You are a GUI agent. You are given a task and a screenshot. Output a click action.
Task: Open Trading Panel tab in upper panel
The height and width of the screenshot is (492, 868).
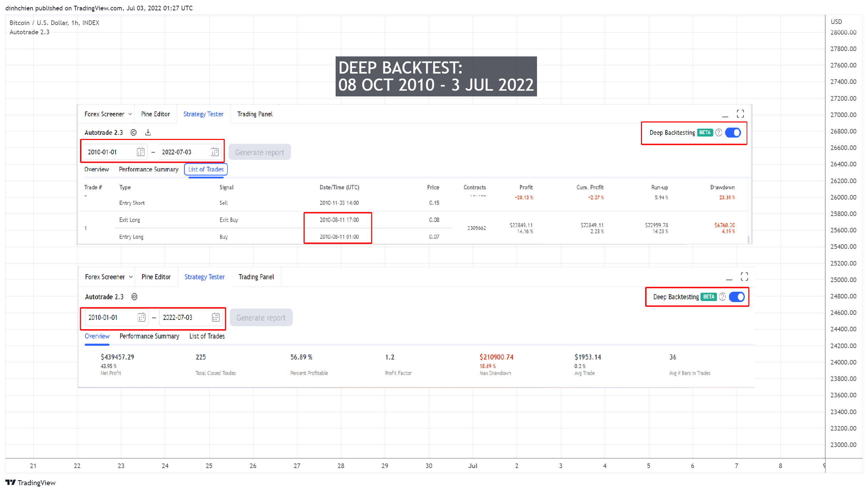click(255, 114)
